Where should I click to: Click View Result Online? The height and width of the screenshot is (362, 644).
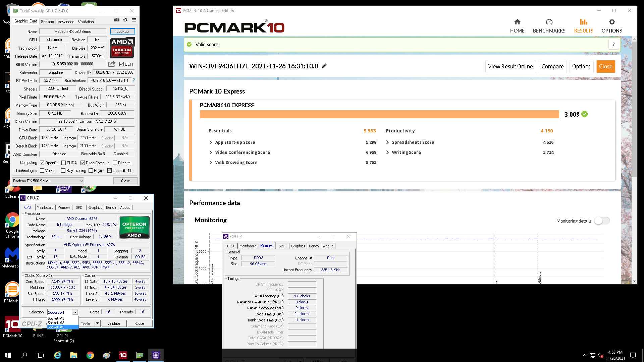510,66
